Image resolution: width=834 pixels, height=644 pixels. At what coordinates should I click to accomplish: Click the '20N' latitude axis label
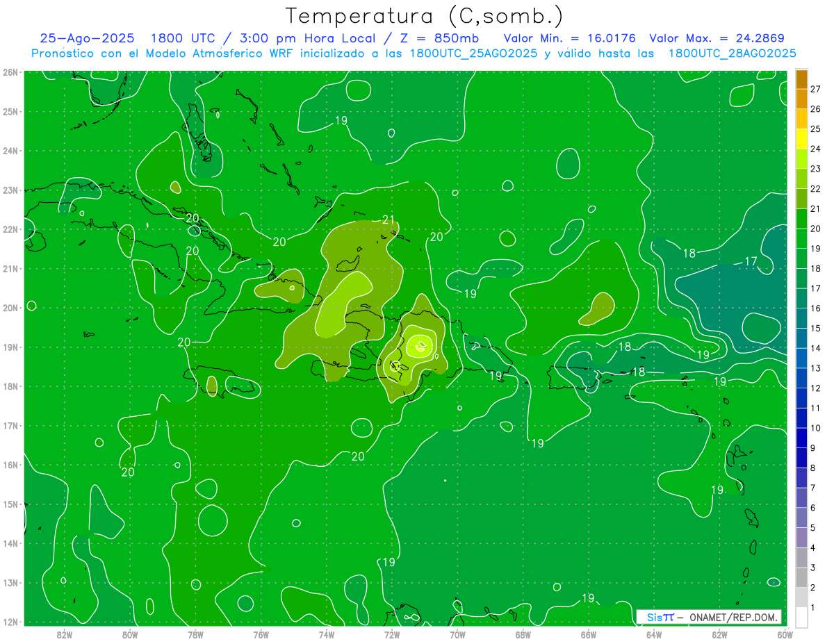tap(10, 308)
